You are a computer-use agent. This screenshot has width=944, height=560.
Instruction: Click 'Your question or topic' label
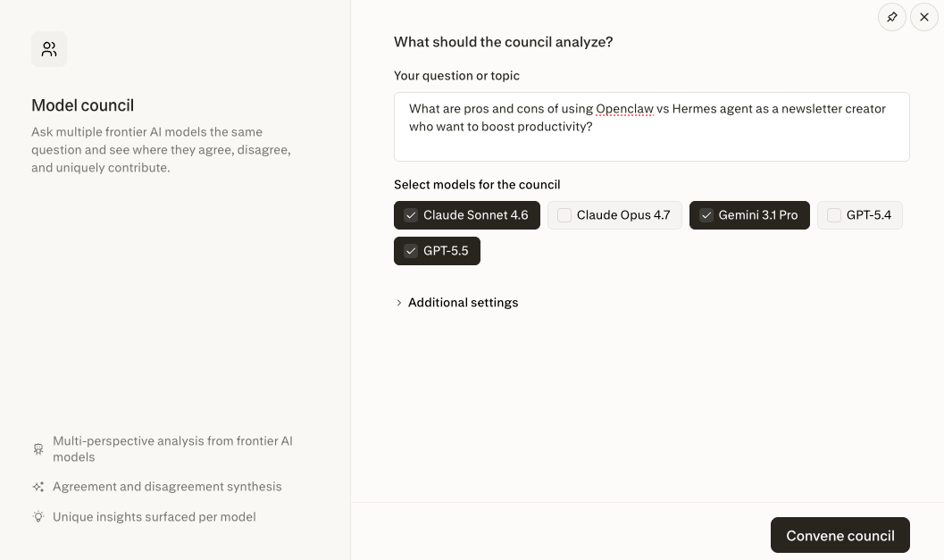[456, 76]
